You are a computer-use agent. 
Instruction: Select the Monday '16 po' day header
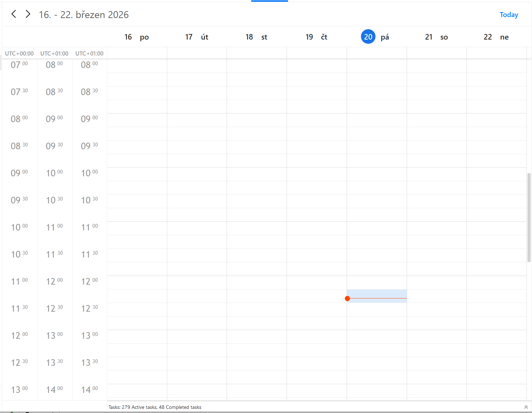click(x=137, y=37)
